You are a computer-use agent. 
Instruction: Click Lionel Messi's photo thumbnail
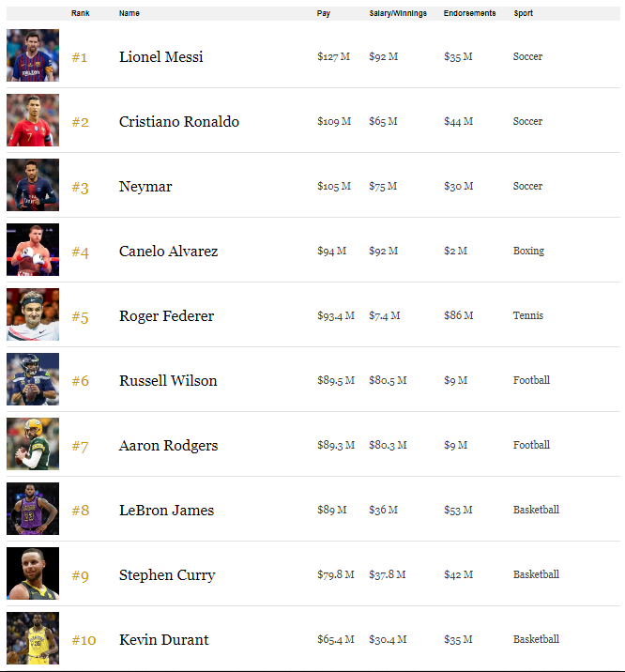point(33,55)
